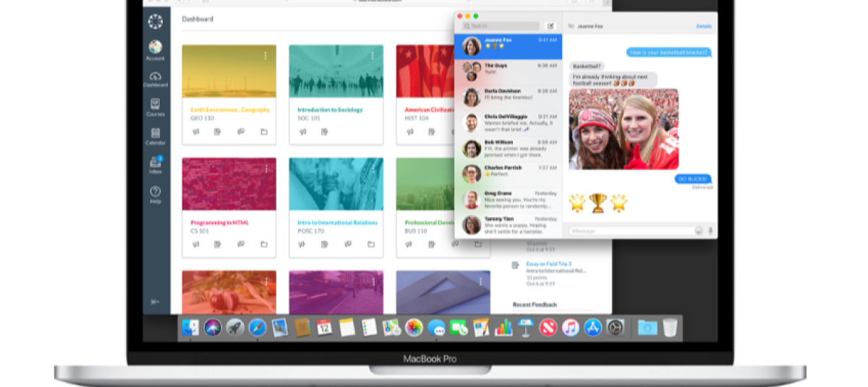Open Safari from the Dock
The width and height of the screenshot is (868, 387).
[x=258, y=328]
